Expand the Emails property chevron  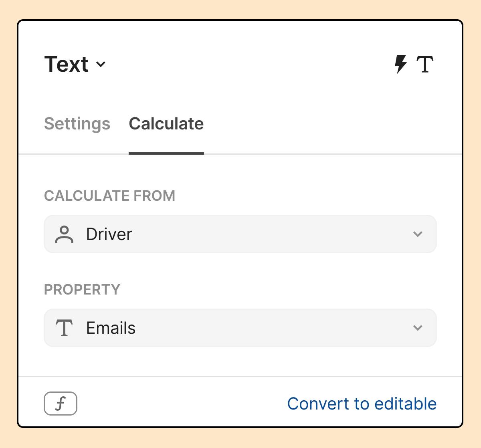[x=417, y=328]
